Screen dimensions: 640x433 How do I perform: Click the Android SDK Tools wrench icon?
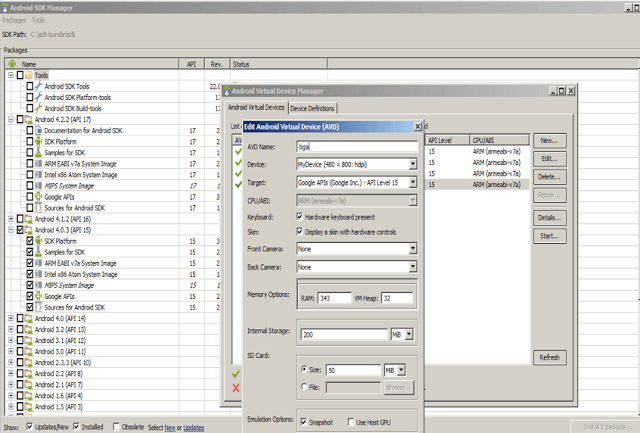(x=38, y=86)
